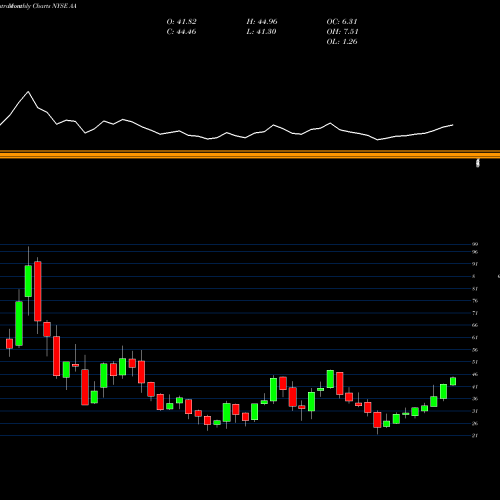Click the 96 price axis label
The image size is (500, 500).
(475, 252)
